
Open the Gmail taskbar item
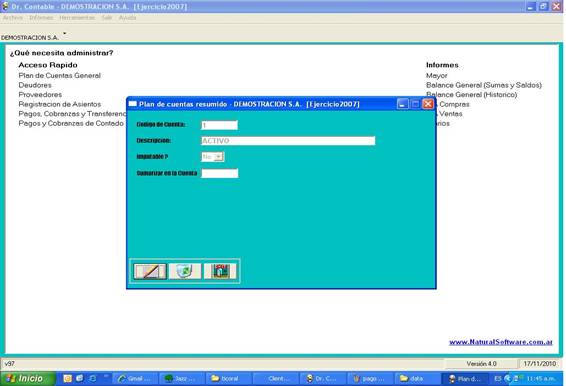135,378
